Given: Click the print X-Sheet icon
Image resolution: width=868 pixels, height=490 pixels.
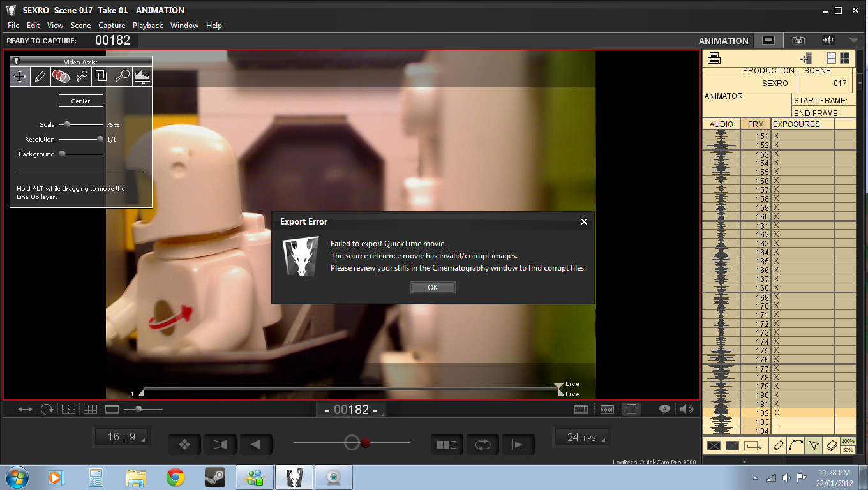Looking at the screenshot, I should pos(714,59).
